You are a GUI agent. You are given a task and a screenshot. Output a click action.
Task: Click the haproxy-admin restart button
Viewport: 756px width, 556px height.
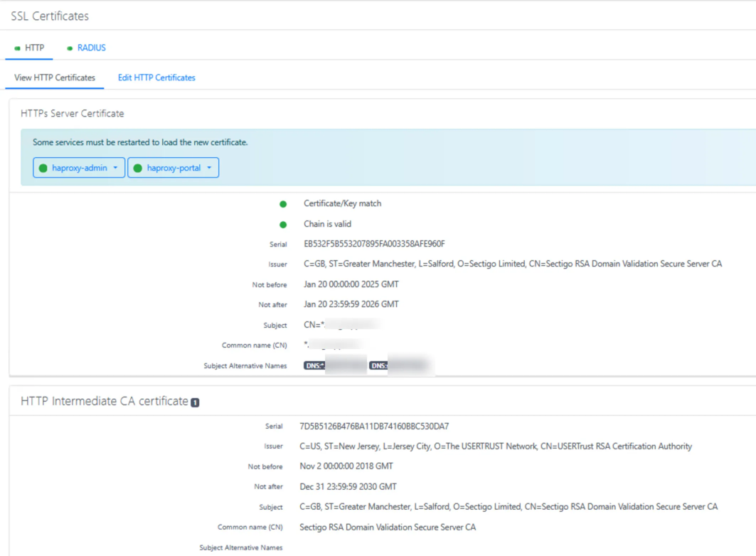click(75, 168)
